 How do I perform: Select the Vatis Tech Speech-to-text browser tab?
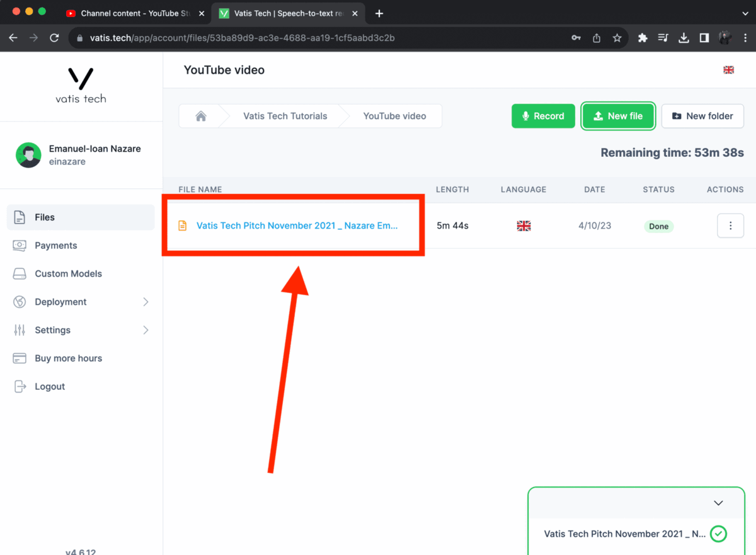coord(289,13)
